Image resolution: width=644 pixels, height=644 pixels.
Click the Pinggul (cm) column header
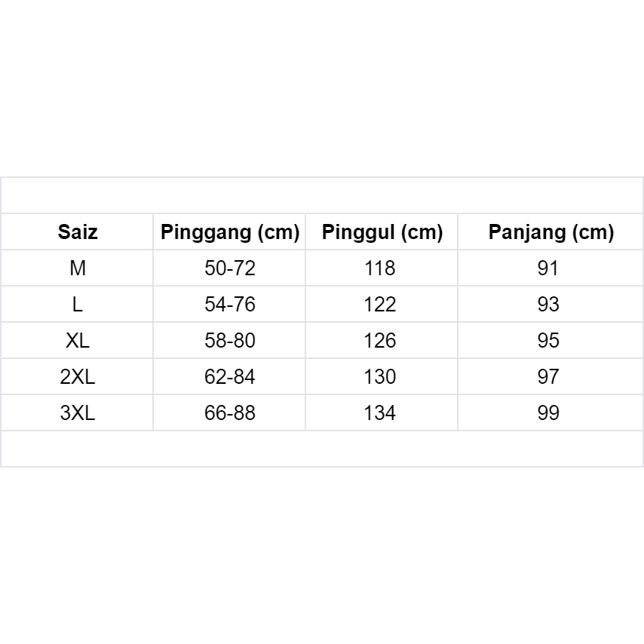click(x=382, y=232)
